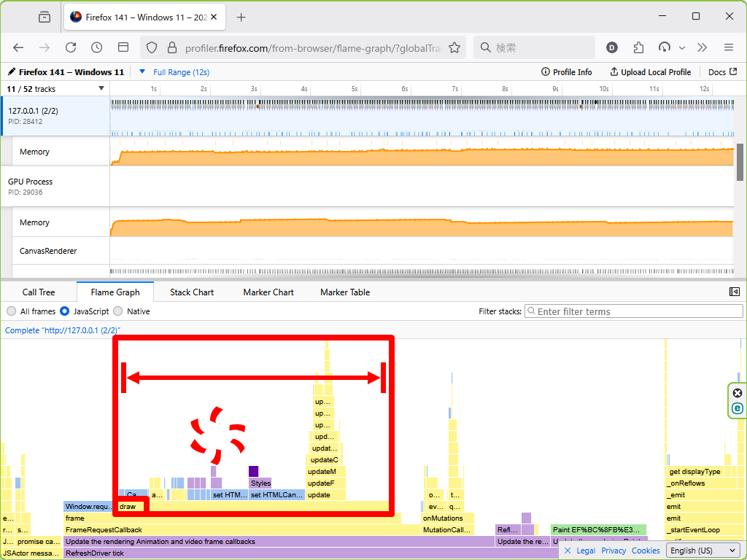Image resolution: width=747 pixels, height=560 pixels.
Task: Click Upload Local Profile button
Action: (x=650, y=72)
